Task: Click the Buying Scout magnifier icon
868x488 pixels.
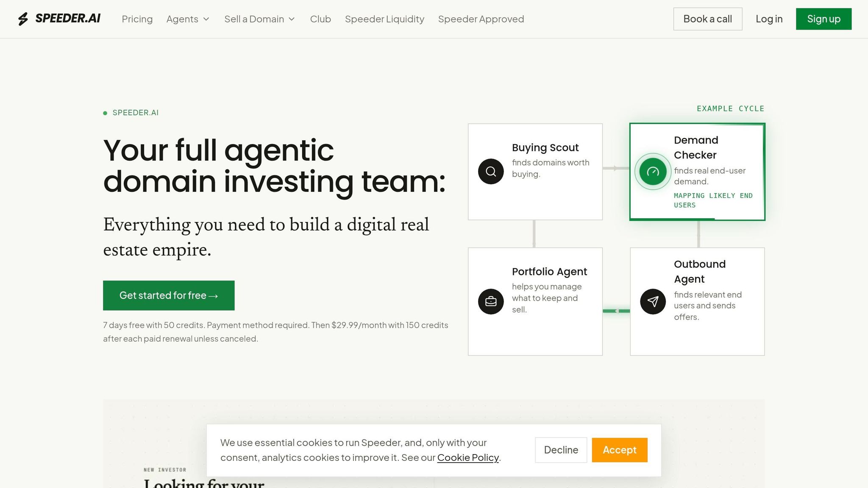Action: click(491, 172)
